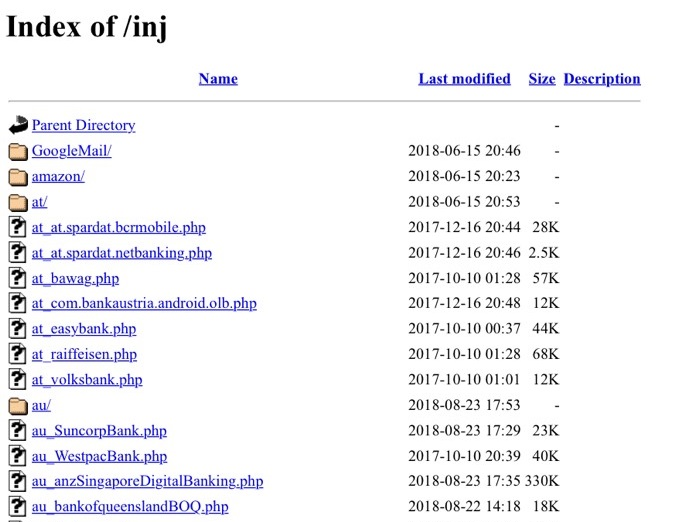677x522 pixels.
Task: Click the file icon beside at_bawag.php
Action: click(x=17, y=278)
